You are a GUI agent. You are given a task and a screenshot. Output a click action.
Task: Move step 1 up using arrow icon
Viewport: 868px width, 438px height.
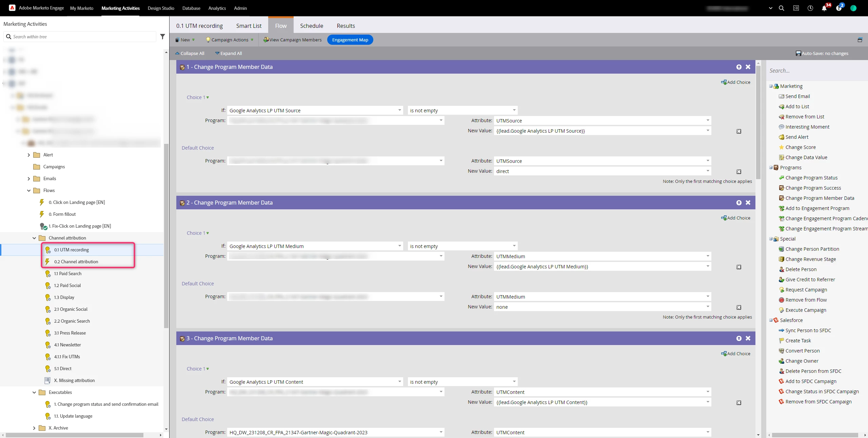pyautogui.click(x=739, y=67)
